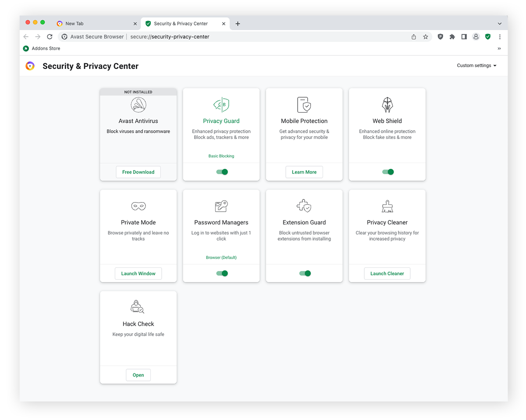Click the Private Mode mask icon

tap(138, 206)
